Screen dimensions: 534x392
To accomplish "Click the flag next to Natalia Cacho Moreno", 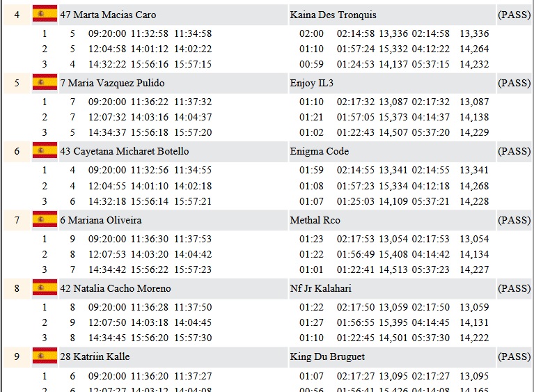I will tap(45, 288).
